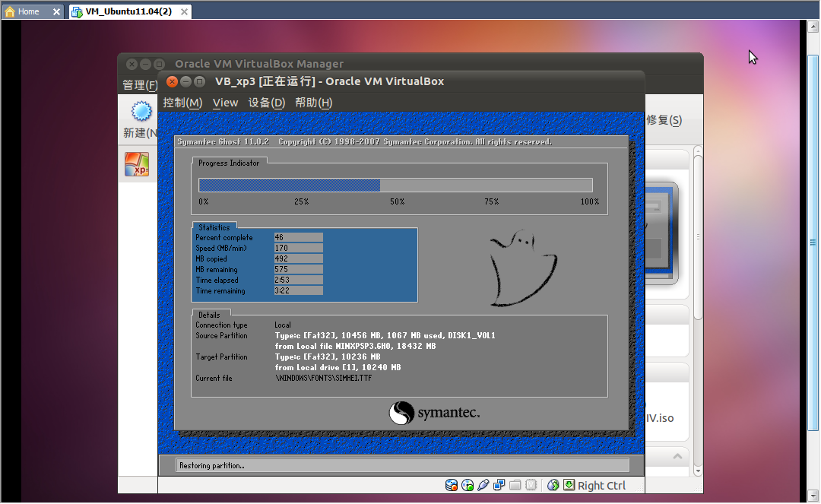Open the shared folders status icon

(x=515, y=485)
